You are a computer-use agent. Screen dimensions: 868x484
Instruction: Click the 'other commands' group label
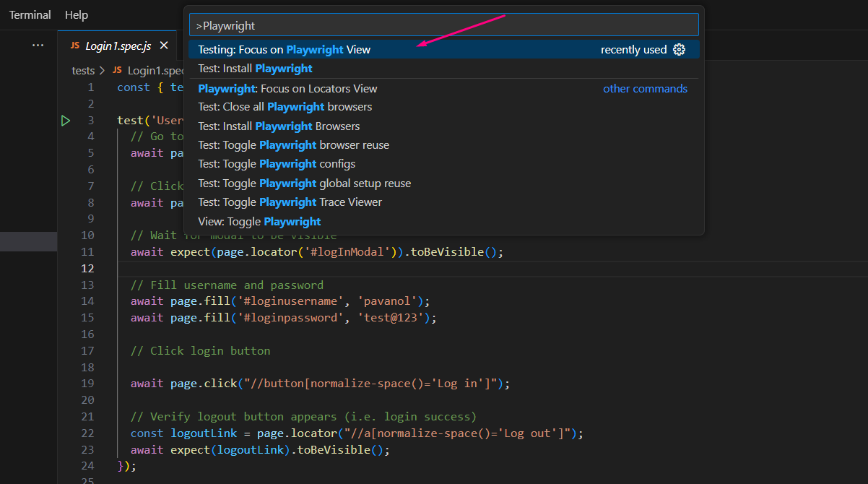click(x=645, y=88)
